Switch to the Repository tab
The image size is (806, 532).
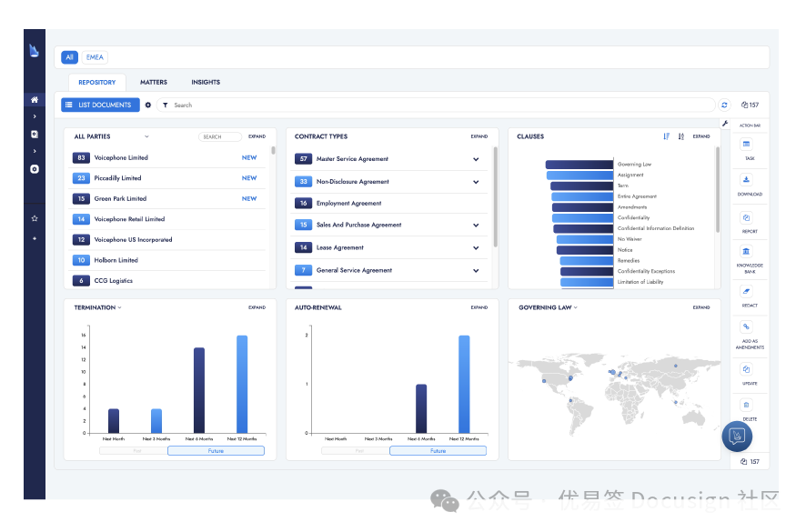point(97,82)
